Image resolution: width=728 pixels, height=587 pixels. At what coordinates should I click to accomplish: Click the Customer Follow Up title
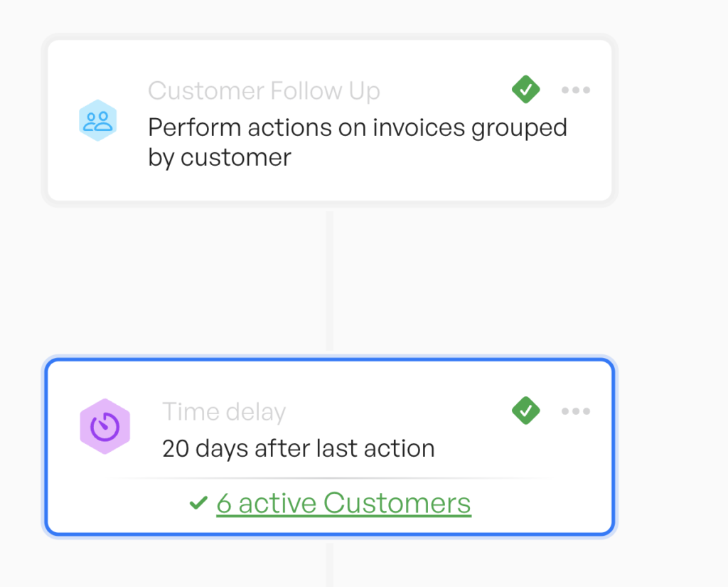pos(264,90)
